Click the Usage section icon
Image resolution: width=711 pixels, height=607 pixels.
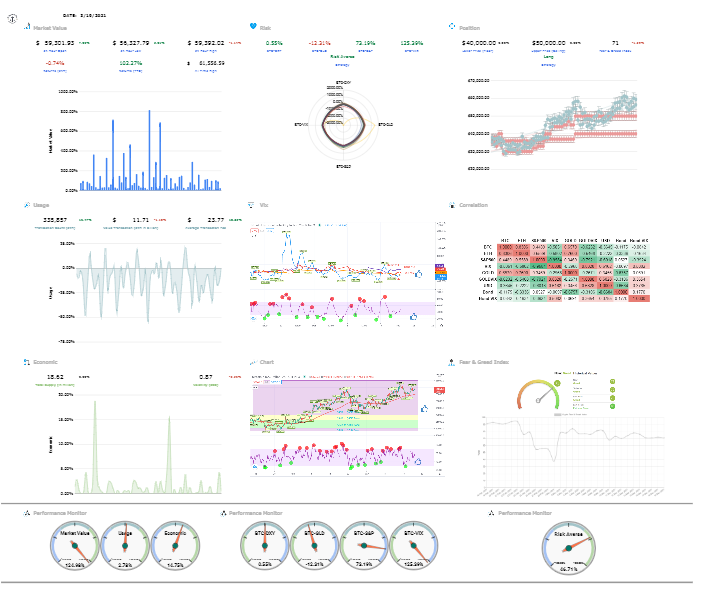27,205
